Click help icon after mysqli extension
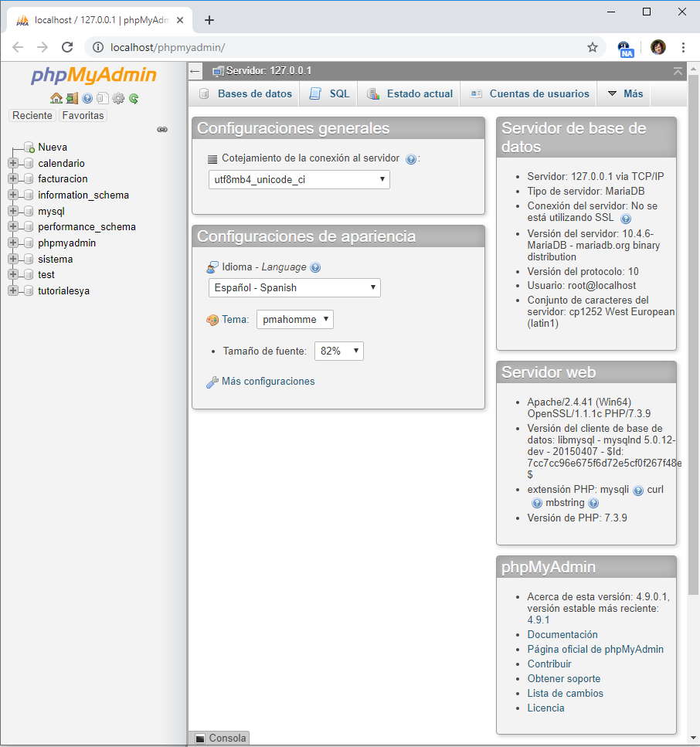Screen dimensions: 700x747 coord(638,491)
